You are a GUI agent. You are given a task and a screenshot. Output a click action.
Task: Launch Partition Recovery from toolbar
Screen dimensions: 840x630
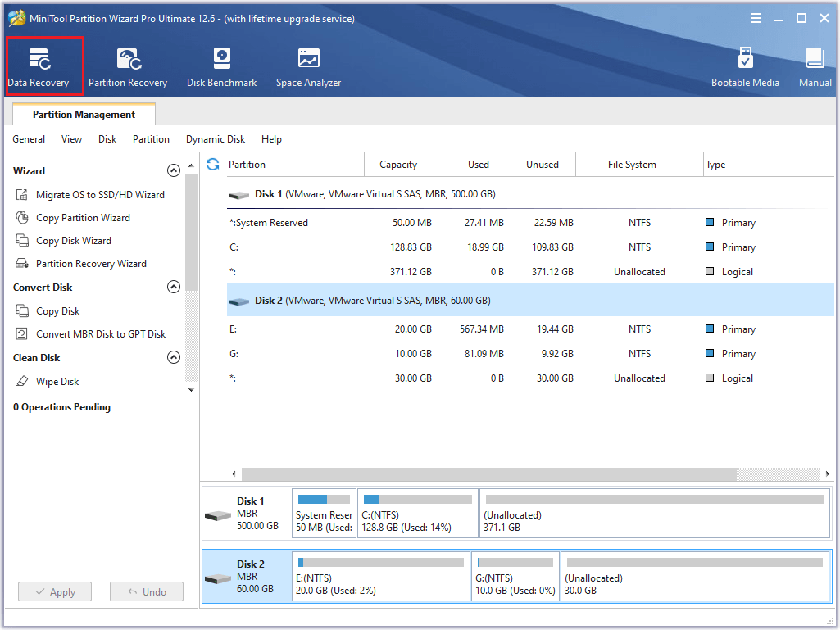[x=128, y=66]
